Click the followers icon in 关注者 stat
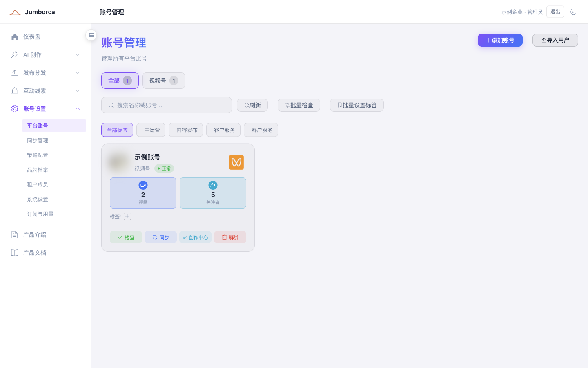The width and height of the screenshot is (588, 368). [213, 185]
